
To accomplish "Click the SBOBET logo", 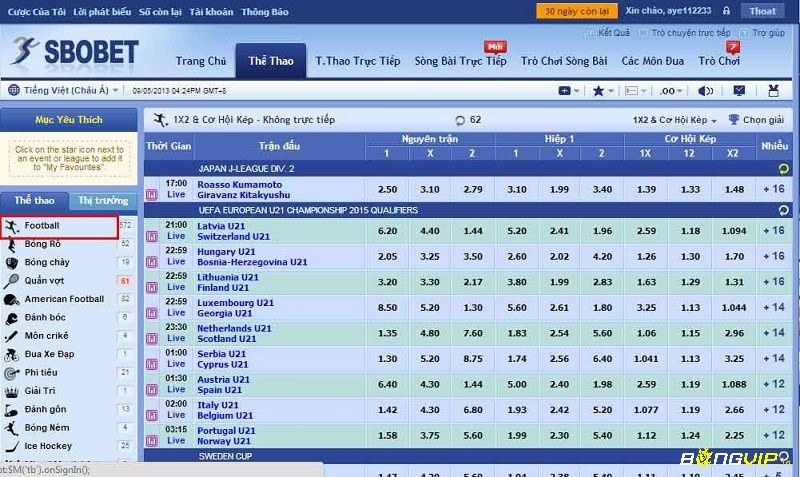I will [75, 52].
